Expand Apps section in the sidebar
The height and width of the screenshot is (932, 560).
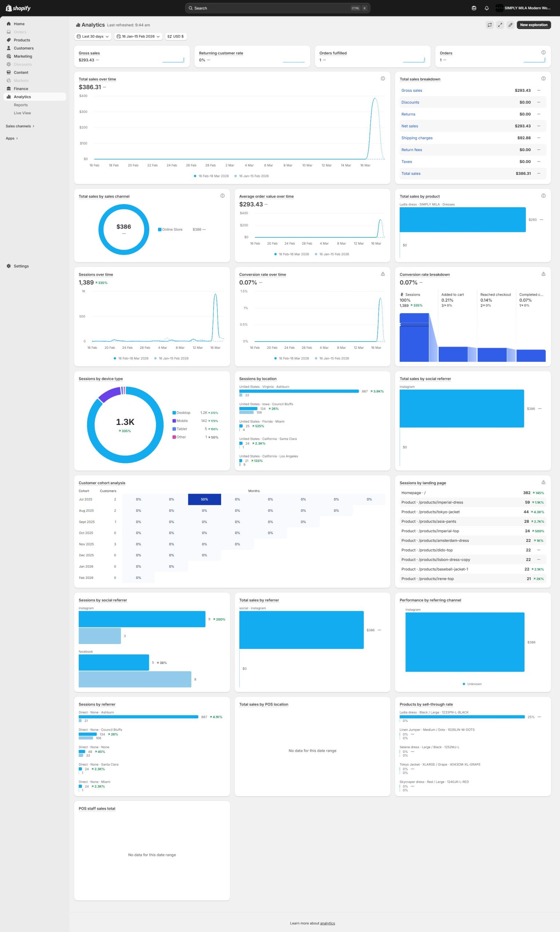click(x=12, y=138)
